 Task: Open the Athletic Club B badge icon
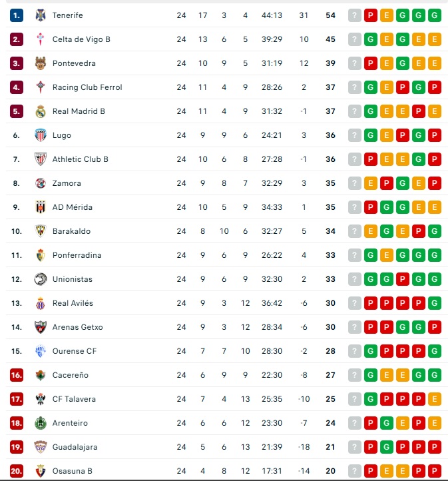pyautogui.click(x=40, y=159)
